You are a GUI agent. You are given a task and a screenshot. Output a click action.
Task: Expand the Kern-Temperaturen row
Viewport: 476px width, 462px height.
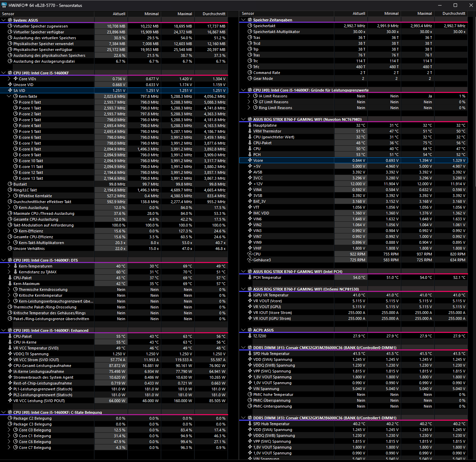[x=9, y=266]
